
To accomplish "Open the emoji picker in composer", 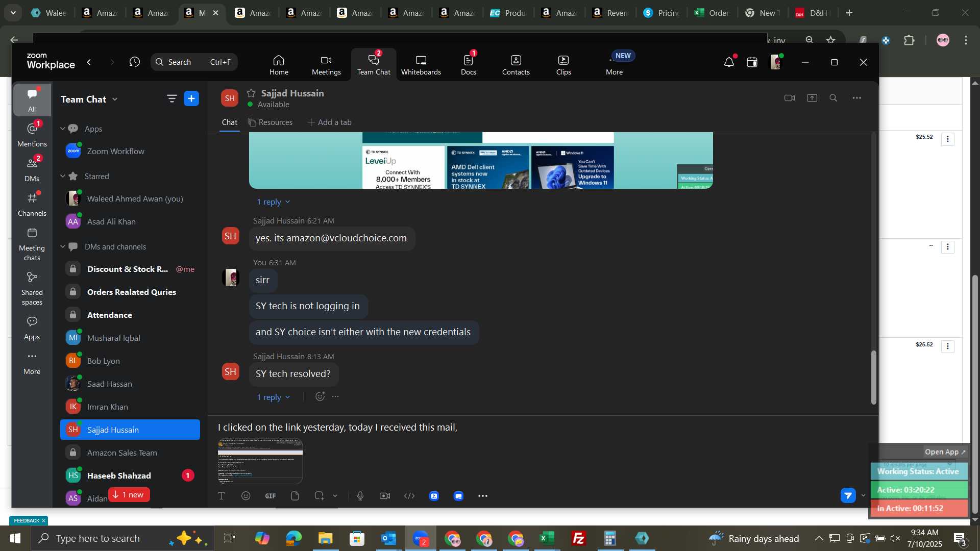I will [x=246, y=496].
